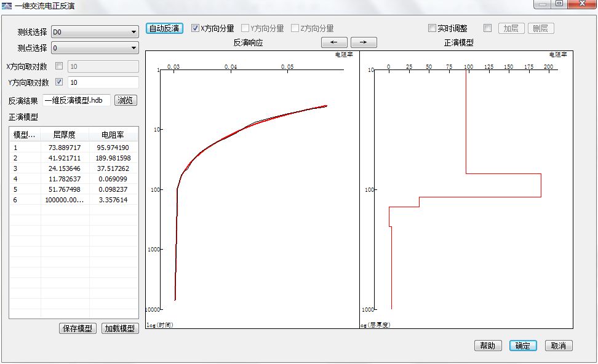Toggle the X方向分量 checkbox

(195, 28)
